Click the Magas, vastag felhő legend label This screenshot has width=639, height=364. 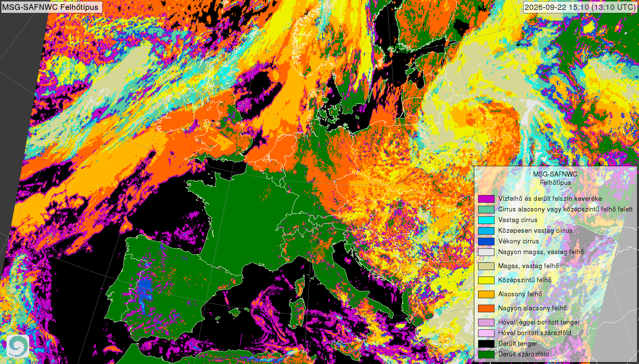528,266
